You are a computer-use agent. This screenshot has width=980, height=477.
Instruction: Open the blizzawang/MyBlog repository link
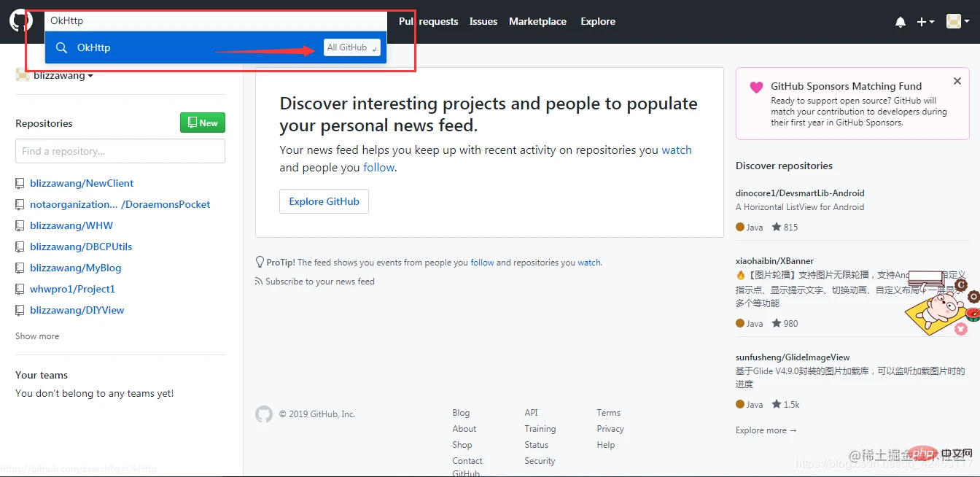[x=76, y=268]
